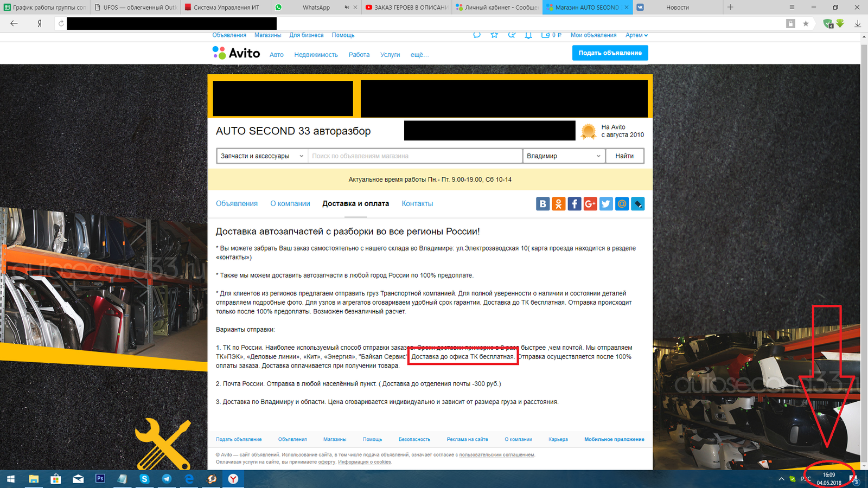Screen dimensions: 868x488
Task: Click the store search input field
Action: (x=415, y=156)
